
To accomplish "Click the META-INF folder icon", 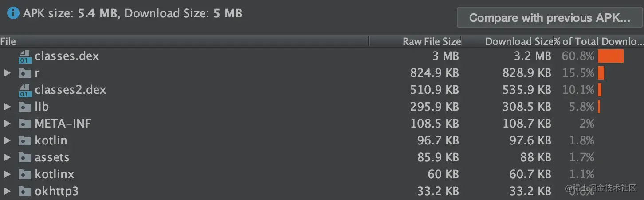I will click(24, 124).
